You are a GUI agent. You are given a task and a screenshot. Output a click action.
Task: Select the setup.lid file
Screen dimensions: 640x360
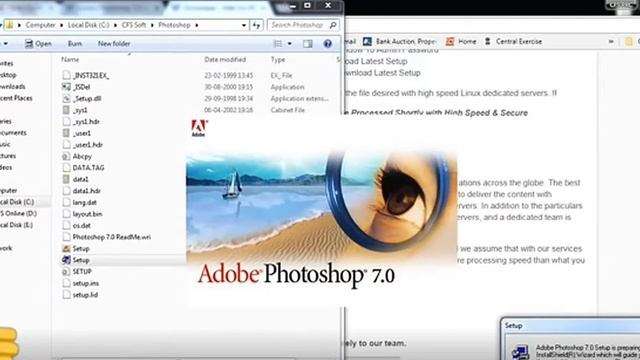point(85,295)
